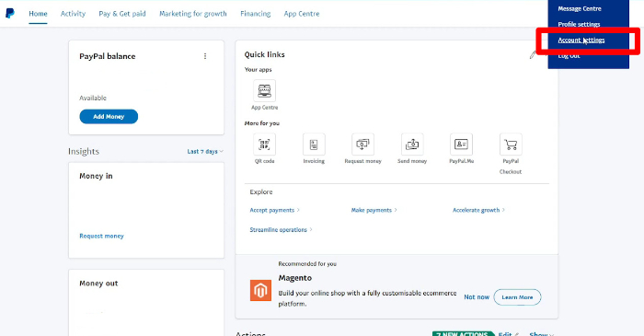Click the Money out card title
This screenshot has width=644, height=336.
pyautogui.click(x=98, y=283)
